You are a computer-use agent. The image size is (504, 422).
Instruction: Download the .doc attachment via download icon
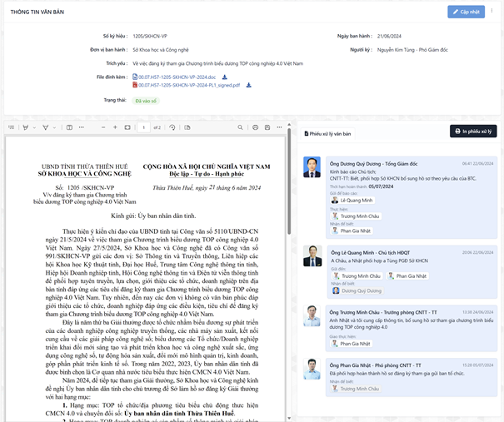[224, 77]
